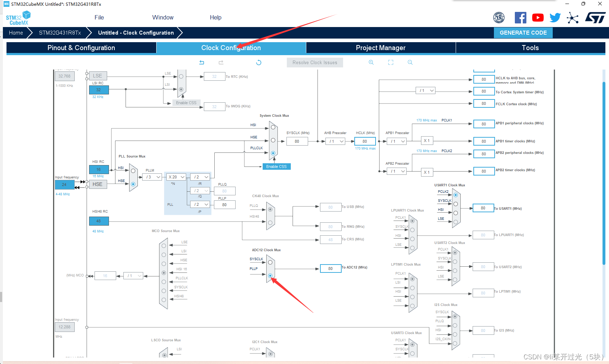The image size is (609, 364).
Task: Open the APB2 Prescaler dropdown
Action: pyautogui.click(x=397, y=171)
